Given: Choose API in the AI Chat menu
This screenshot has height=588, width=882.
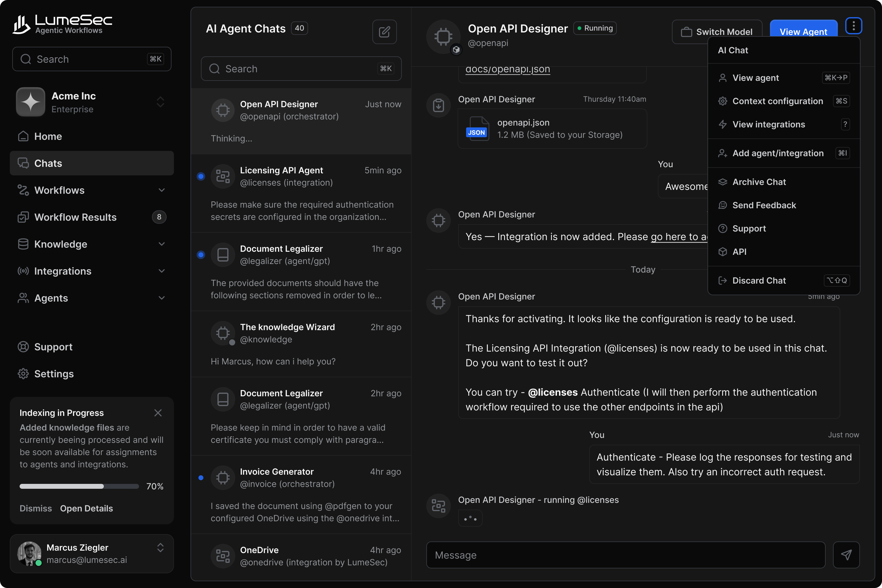Looking at the screenshot, I should coord(784,252).
